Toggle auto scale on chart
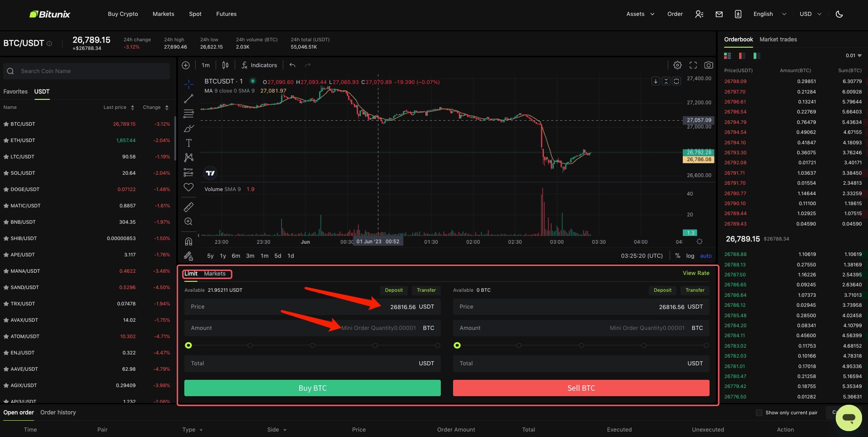Image resolution: width=868 pixels, height=437 pixels. [705, 256]
